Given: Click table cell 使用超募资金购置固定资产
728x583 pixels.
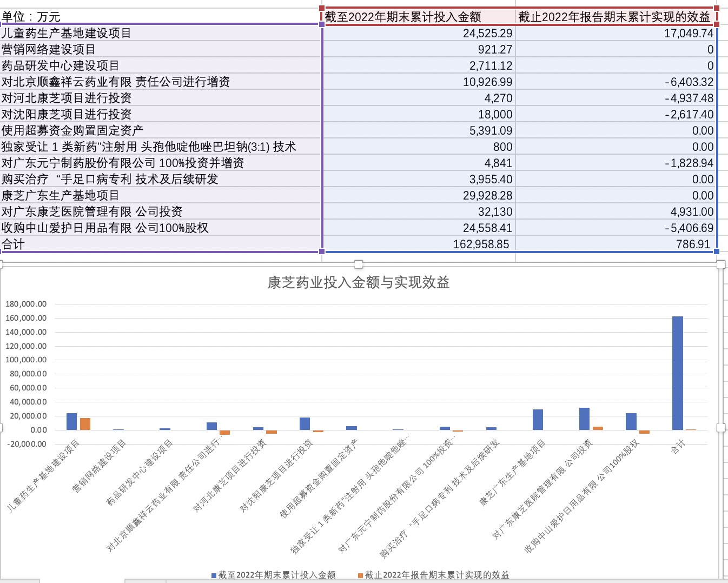Looking at the screenshot, I should point(161,130).
